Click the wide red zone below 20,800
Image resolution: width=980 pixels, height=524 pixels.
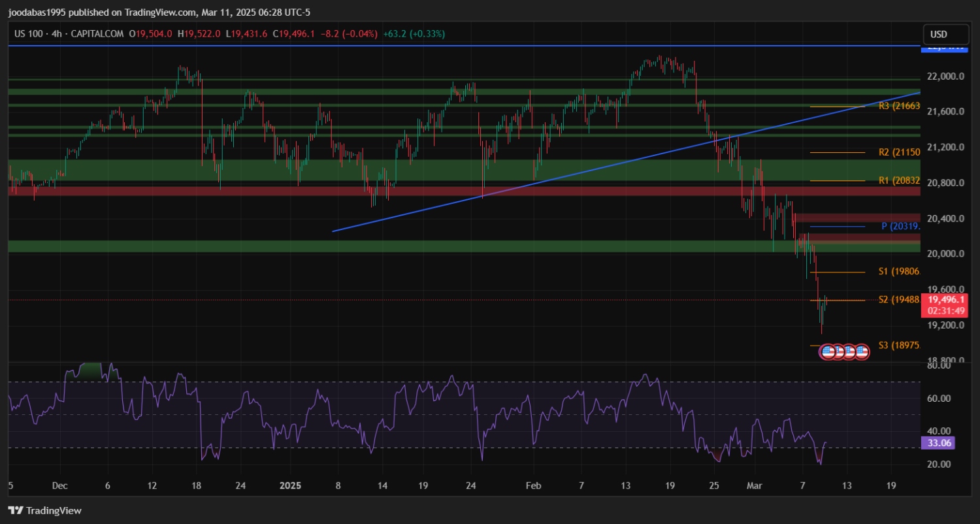pyautogui.click(x=261, y=191)
